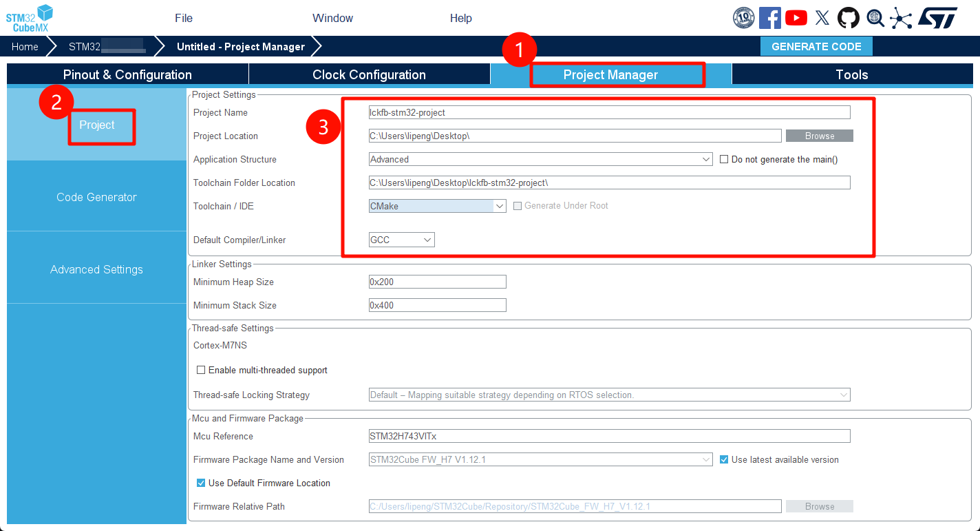Open the Thread-safe Locking Strategy dropdown
980x531 pixels.
point(610,395)
